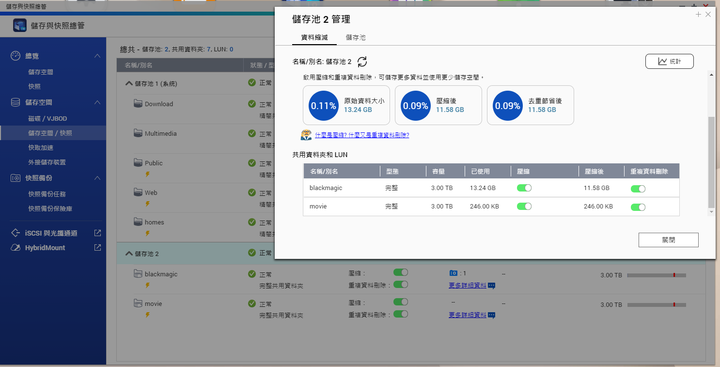Collapse the 快照備份 sidebar section chevron
Viewport: 720px width, 367px height.
tap(97, 178)
